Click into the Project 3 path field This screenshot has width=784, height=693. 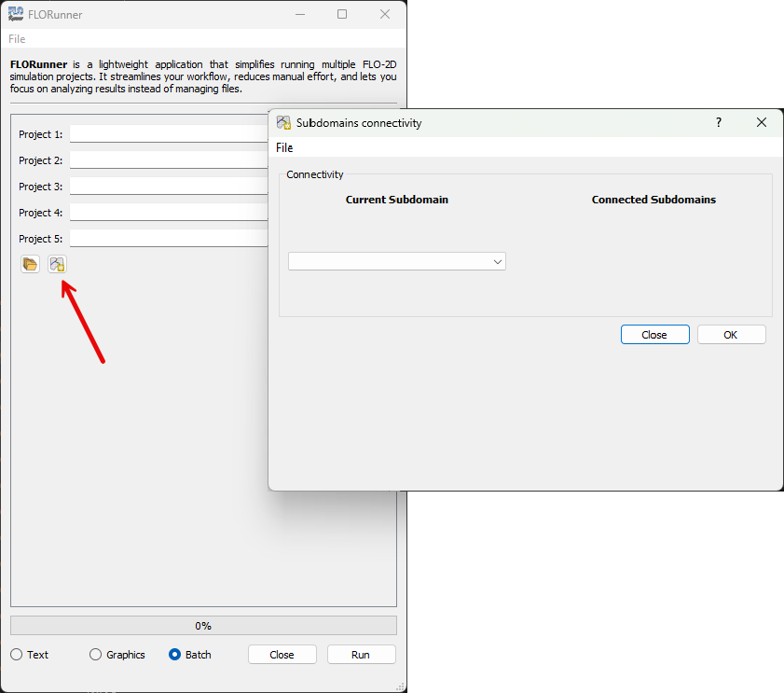tap(168, 187)
